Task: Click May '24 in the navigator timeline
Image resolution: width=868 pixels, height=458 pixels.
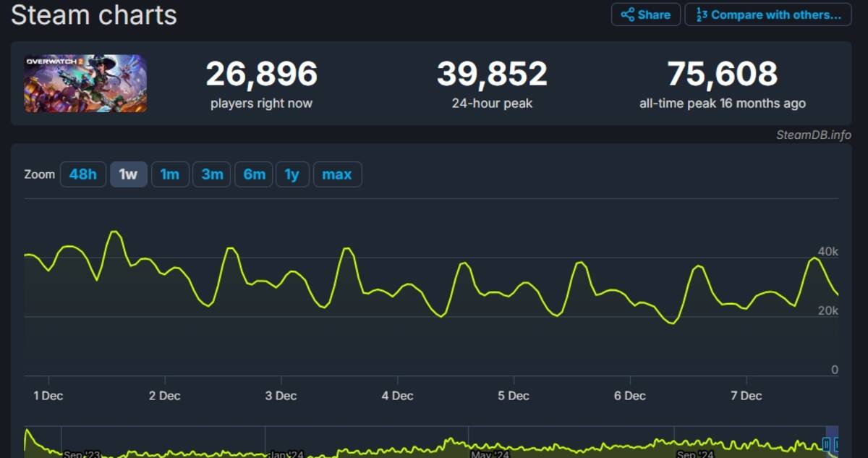Action: coord(490,454)
